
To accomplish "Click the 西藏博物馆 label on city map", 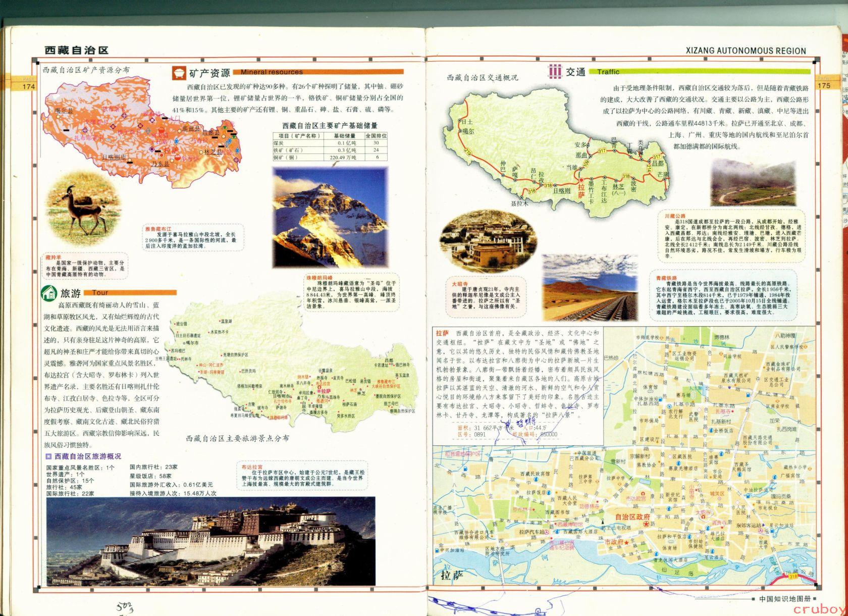I will click(570, 525).
